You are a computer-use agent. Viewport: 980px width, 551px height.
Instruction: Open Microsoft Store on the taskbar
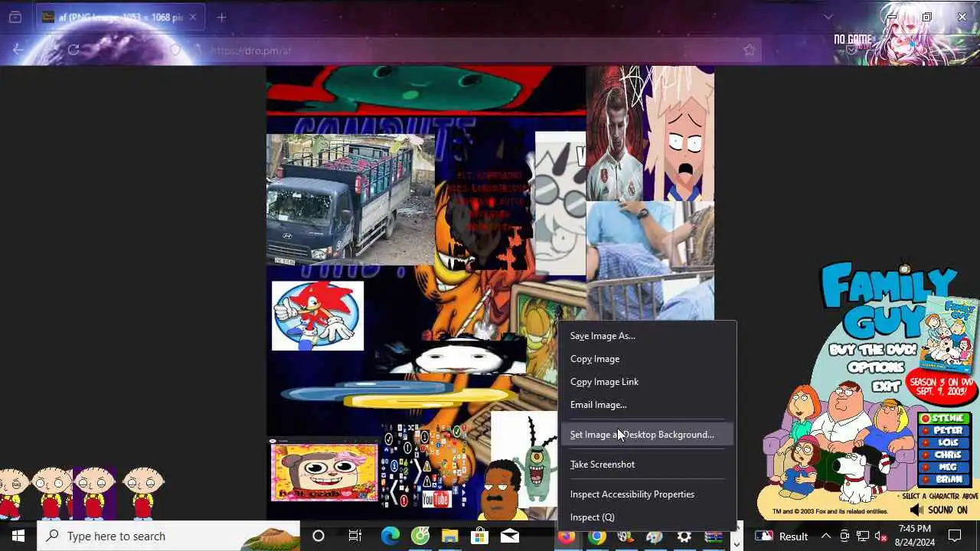(x=479, y=536)
